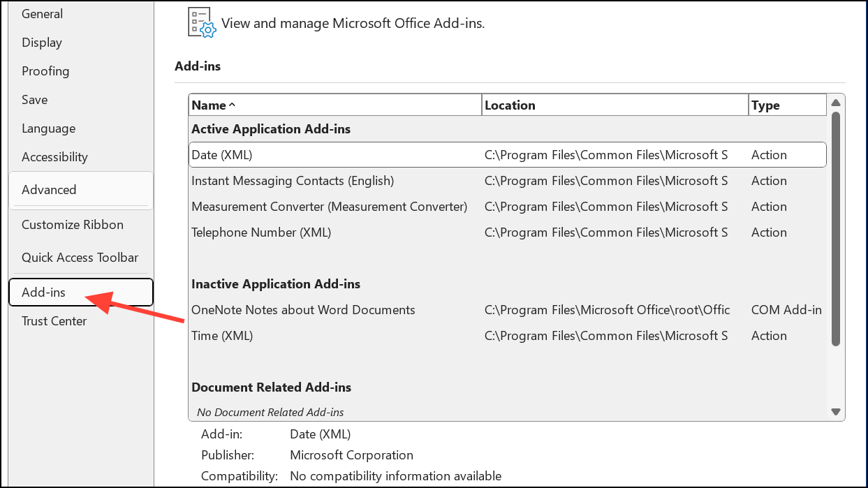Open the General options category
Image resolution: width=868 pixels, height=488 pixels.
pos(42,14)
